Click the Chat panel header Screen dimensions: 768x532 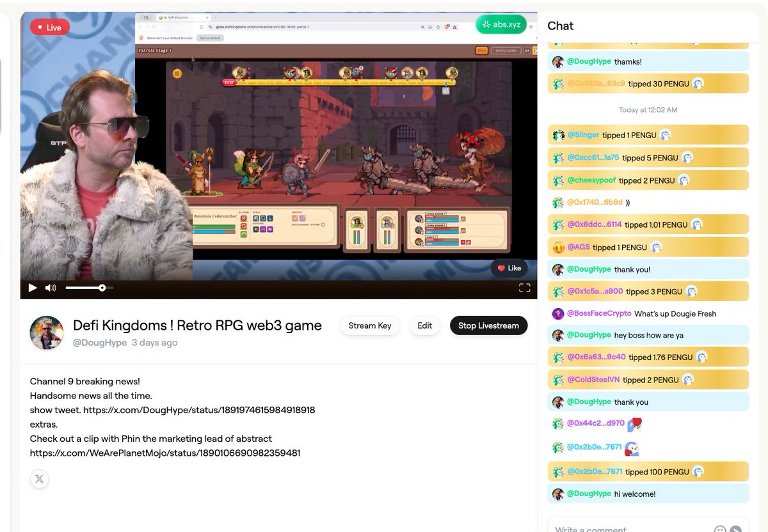560,26
